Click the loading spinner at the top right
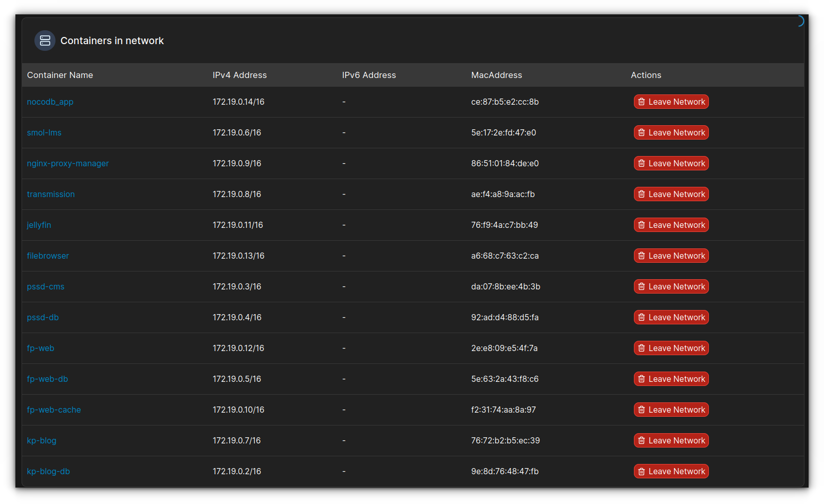The width and height of the screenshot is (824, 504). click(x=801, y=21)
